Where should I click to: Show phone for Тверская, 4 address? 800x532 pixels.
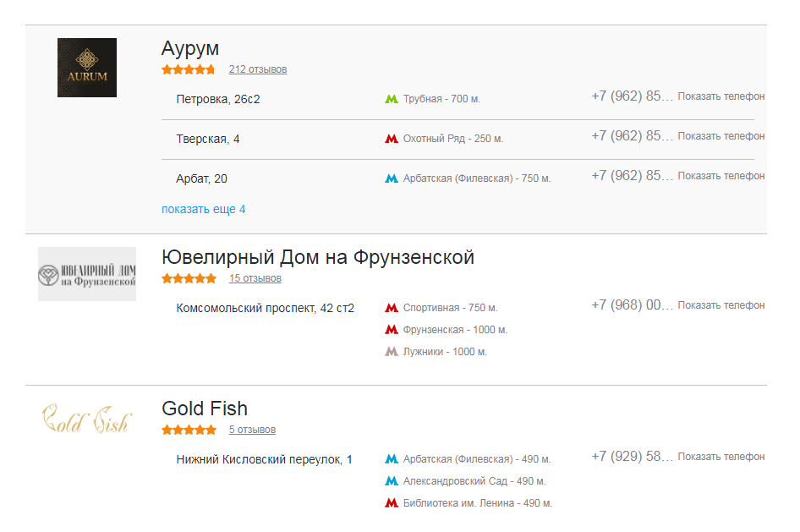(721, 136)
